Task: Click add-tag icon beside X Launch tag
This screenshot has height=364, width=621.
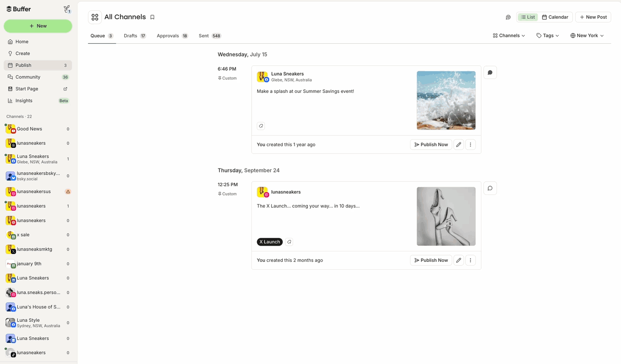Action: [289, 242]
